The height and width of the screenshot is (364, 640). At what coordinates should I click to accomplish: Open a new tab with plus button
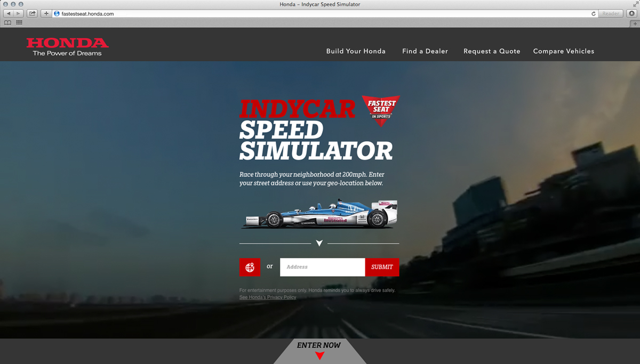635,23
